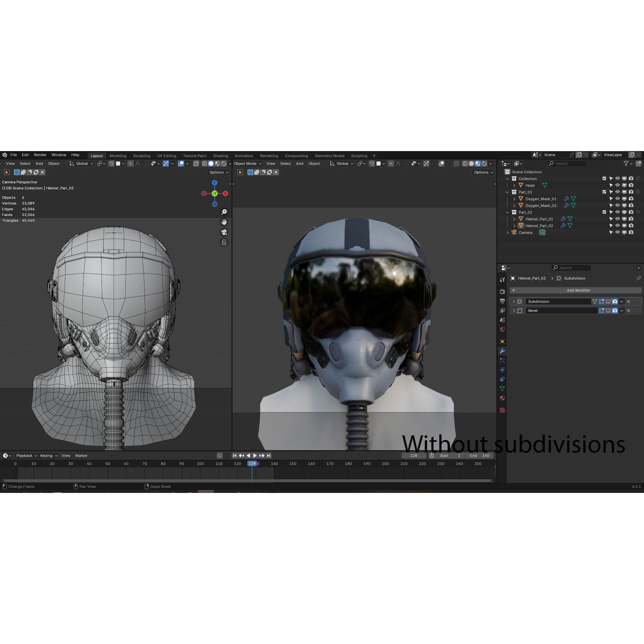Click the Zoom magnifier icon in viewport sidebar
Image resolution: width=644 pixels, height=644 pixels.
[x=224, y=212]
